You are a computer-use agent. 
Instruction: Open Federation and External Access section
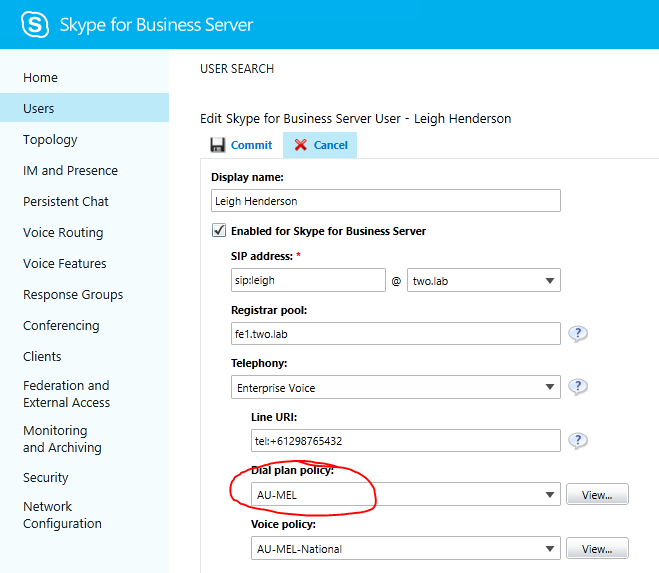click(x=67, y=394)
